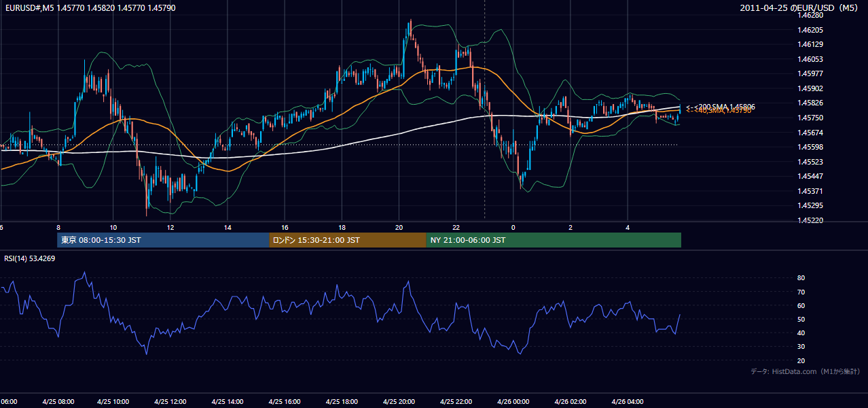
Task: Click hour mark 12 below the price chart
Action: [x=170, y=227]
